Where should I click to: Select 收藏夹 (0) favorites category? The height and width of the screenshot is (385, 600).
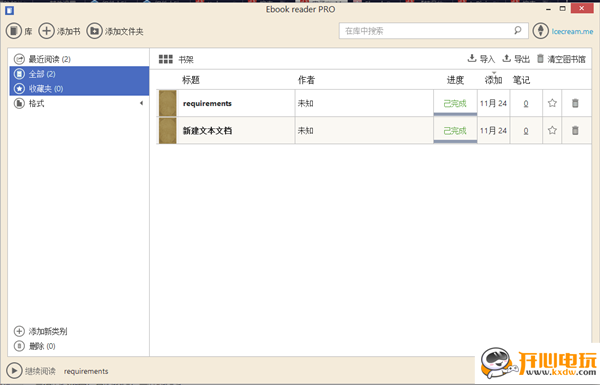(x=79, y=88)
